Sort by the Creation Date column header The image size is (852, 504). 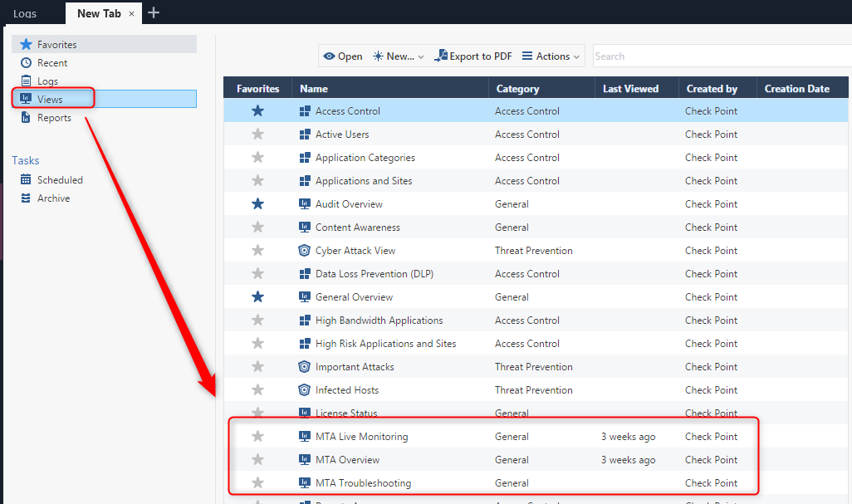(802, 89)
